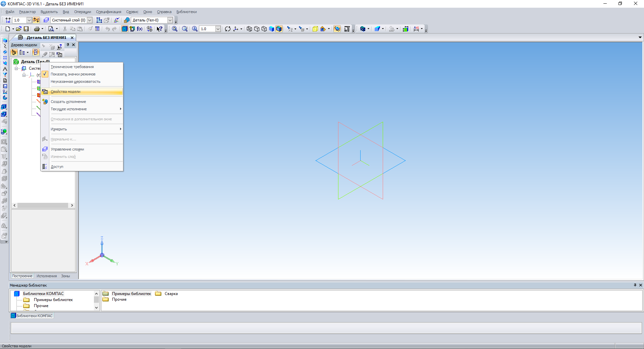
Task: Click the Extrusion operation icon in left panel
Action: pyautogui.click(x=4, y=107)
